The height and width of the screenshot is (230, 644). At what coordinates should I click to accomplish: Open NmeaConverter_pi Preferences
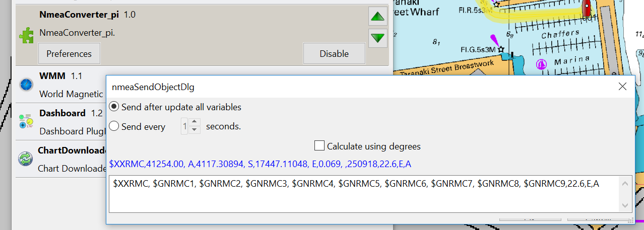69,53
